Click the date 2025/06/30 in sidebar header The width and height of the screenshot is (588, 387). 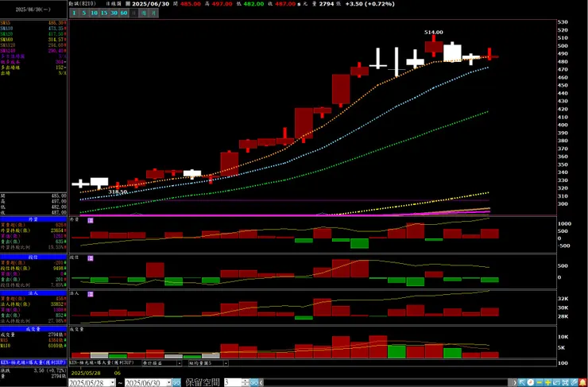click(x=33, y=10)
